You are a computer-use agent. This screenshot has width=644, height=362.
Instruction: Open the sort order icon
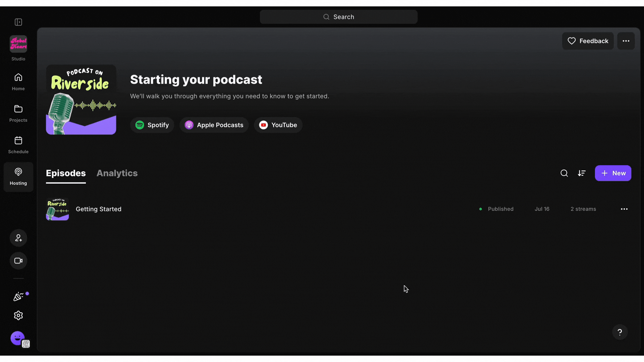pyautogui.click(x=582, y=173)
